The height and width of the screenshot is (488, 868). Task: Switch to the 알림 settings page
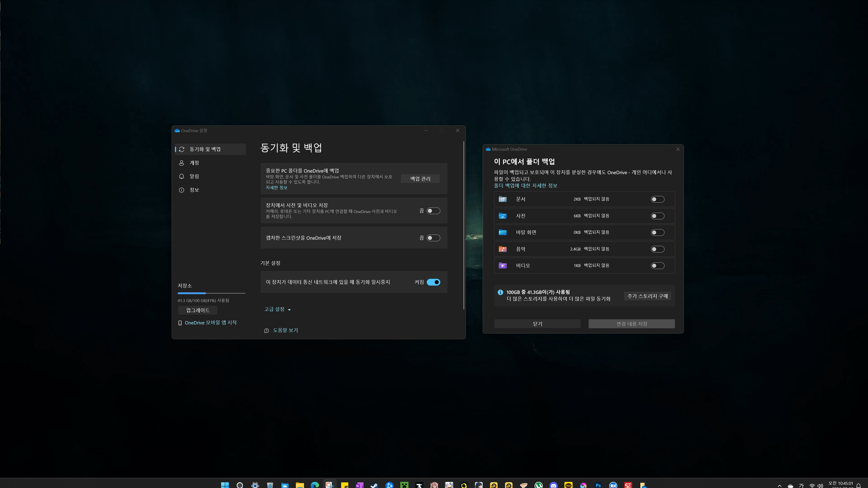(211, 176)
